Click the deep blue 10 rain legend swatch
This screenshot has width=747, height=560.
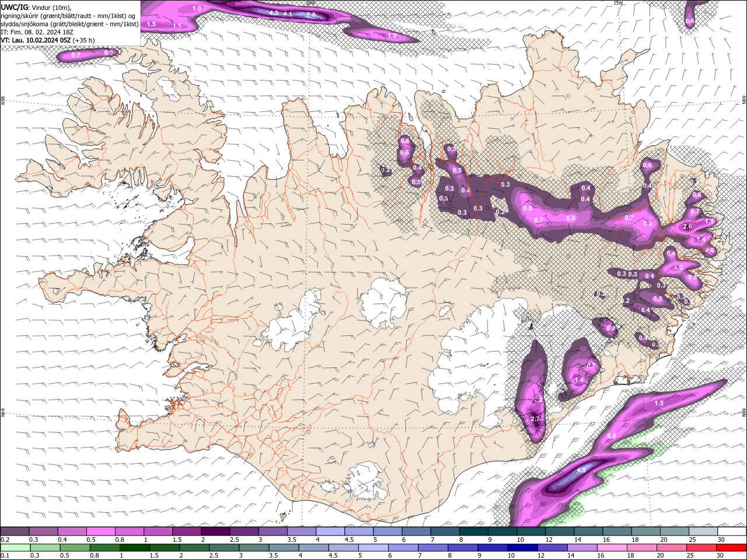tap(522, 548)
